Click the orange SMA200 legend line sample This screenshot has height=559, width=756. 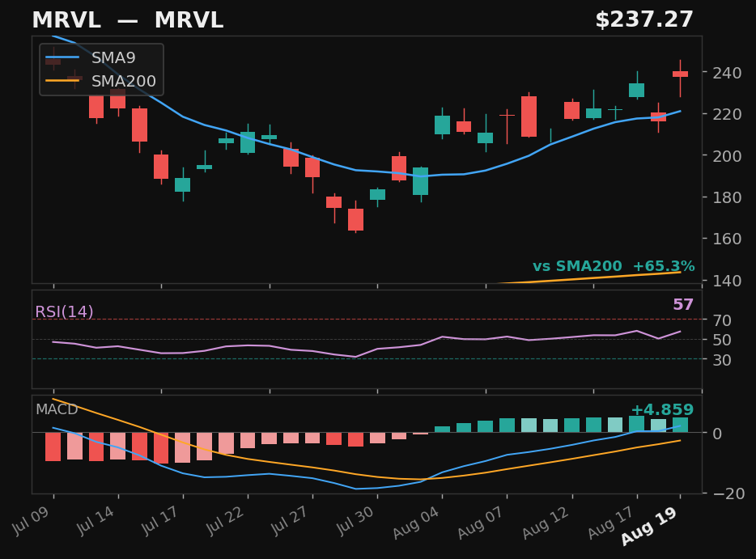[x=62, y=80]
